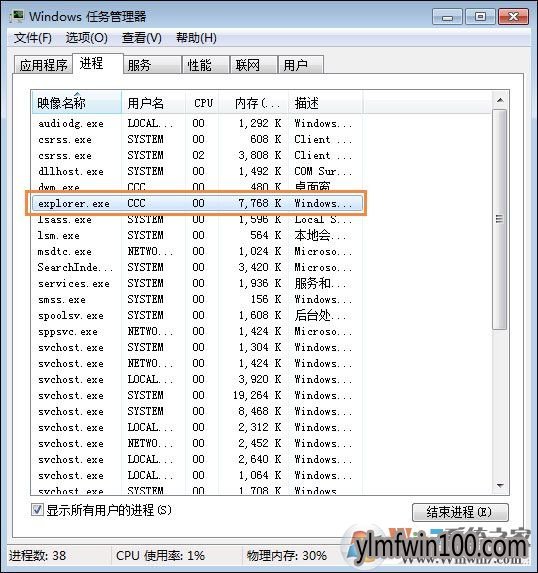Switch to the 应用程序 tab
Image resolution: width=538 pixels, height=573 pixels.
[x=43, y=65]
